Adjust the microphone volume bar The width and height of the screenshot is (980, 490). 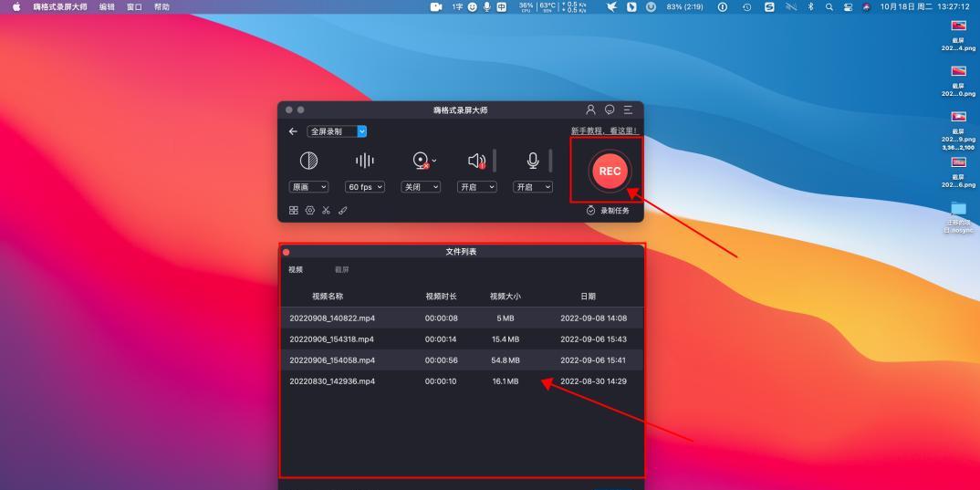click(550, 161)
